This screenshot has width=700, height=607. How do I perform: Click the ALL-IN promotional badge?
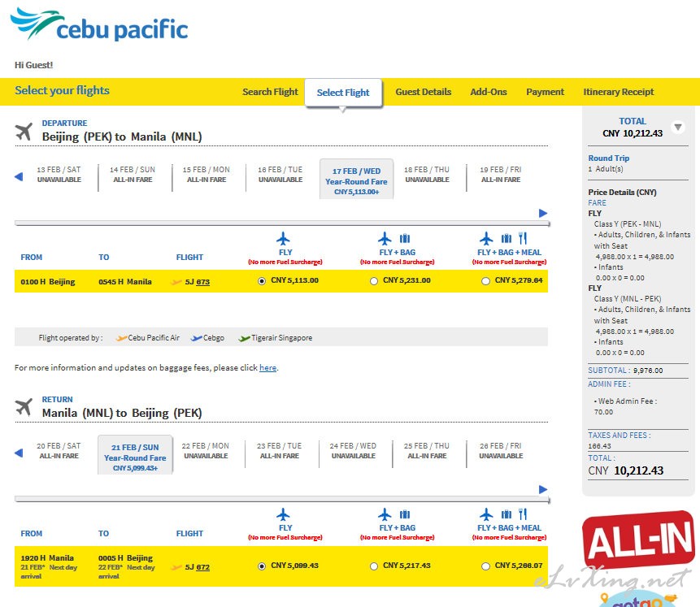(x=638, y=540)
